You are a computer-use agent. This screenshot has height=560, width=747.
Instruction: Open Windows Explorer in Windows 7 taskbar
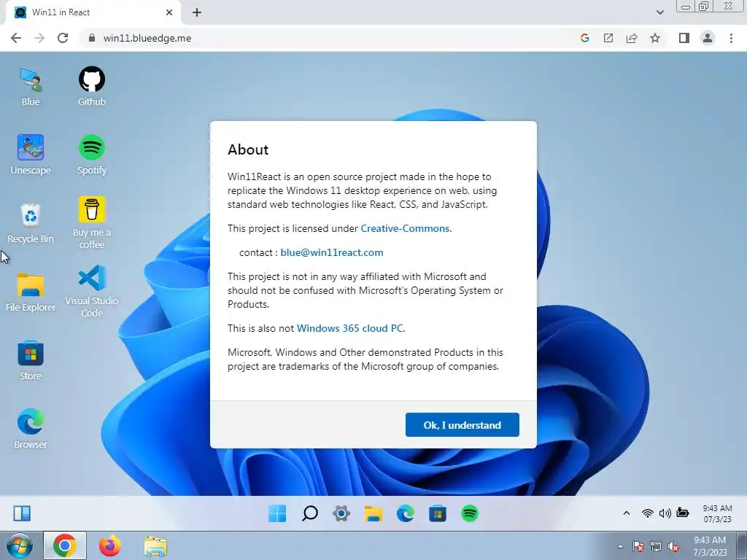click(155, 546)
